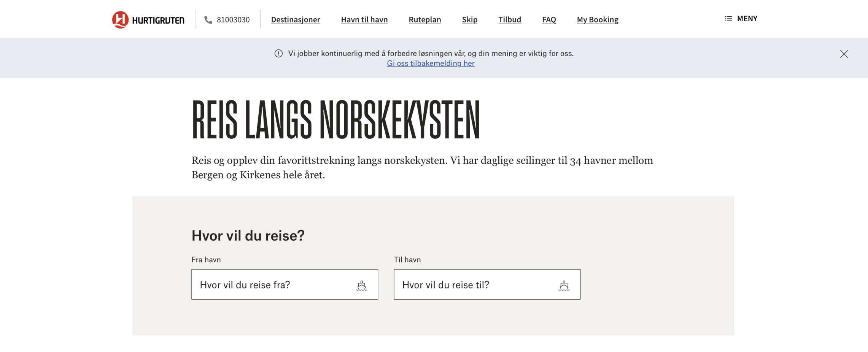Click the Fra havn label

tap(206, 260)
